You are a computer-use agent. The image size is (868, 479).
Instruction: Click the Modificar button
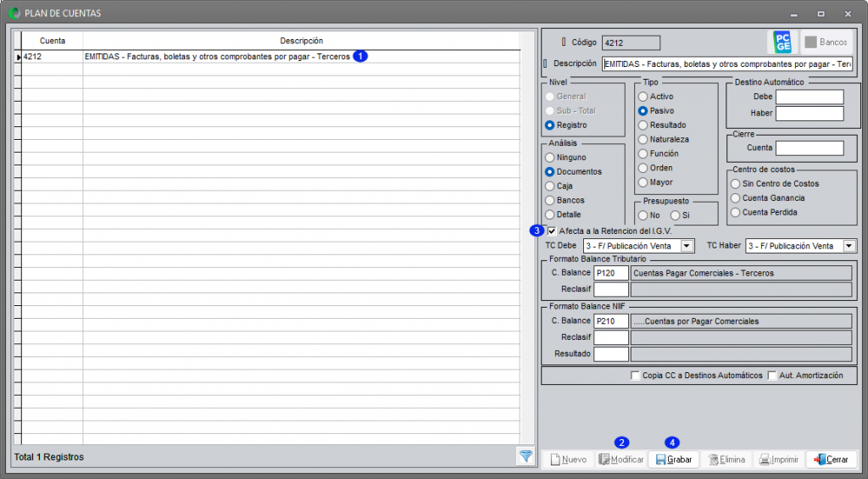621,460
